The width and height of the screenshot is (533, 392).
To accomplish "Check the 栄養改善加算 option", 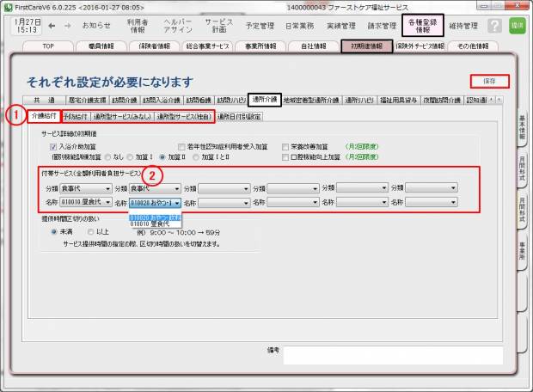I will coord(285,147).
